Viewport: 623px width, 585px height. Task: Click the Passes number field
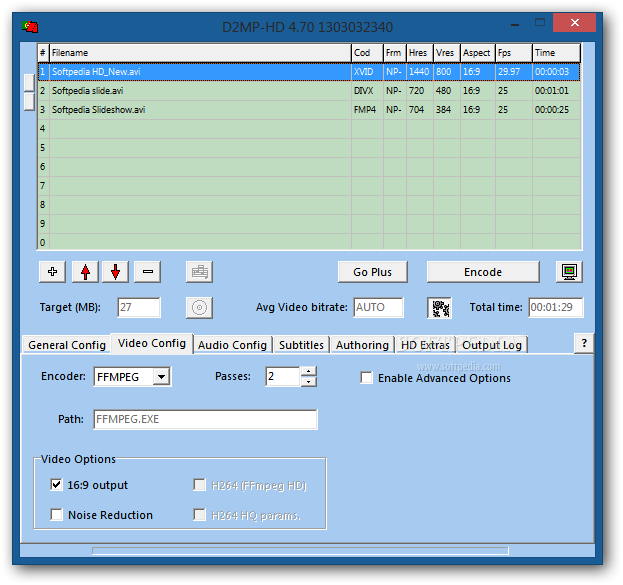click(x=283, y=376)
